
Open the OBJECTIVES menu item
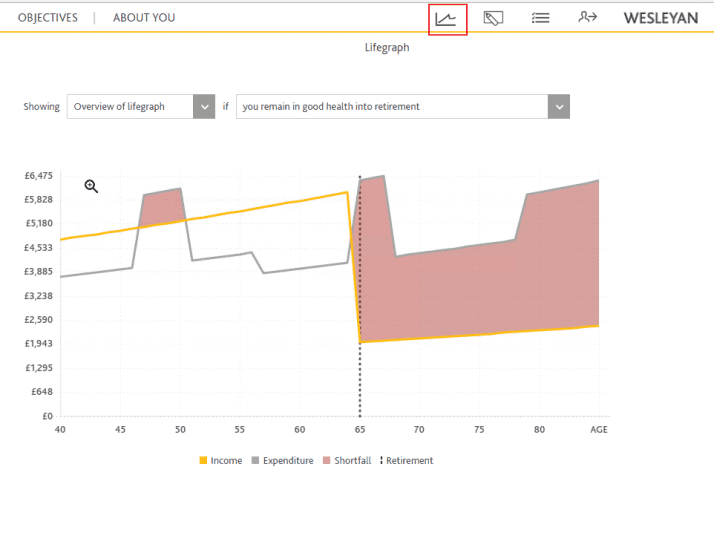coord(48,18)
